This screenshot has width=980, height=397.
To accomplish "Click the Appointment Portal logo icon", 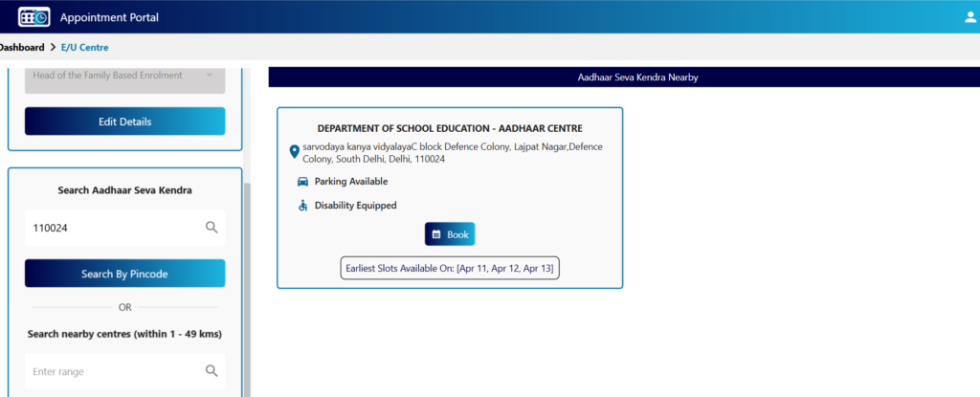I will coord(33,17).
